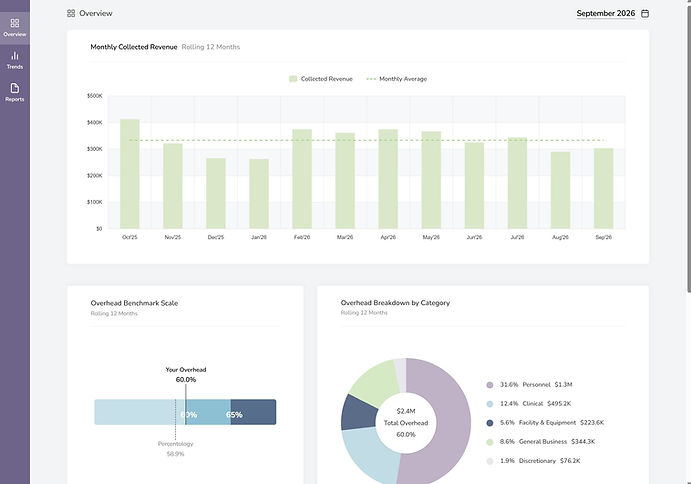Click the Jan'26 revenue bar

coord(259,194)
